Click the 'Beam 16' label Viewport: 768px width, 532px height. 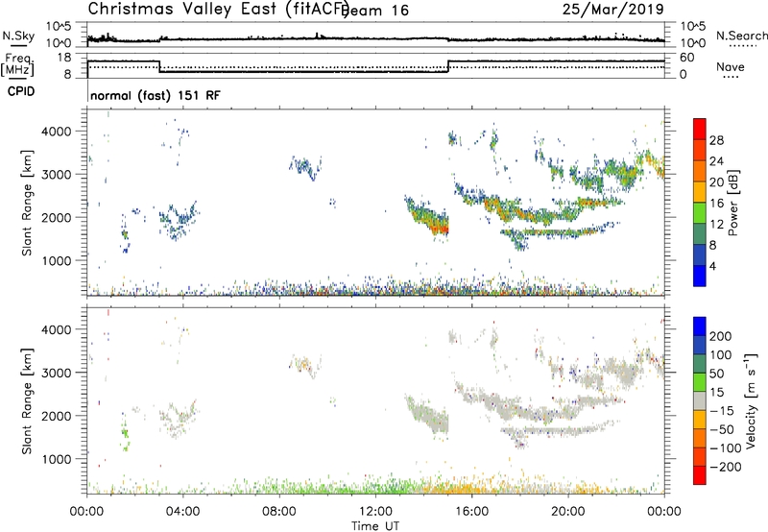[x=375, y=11]
